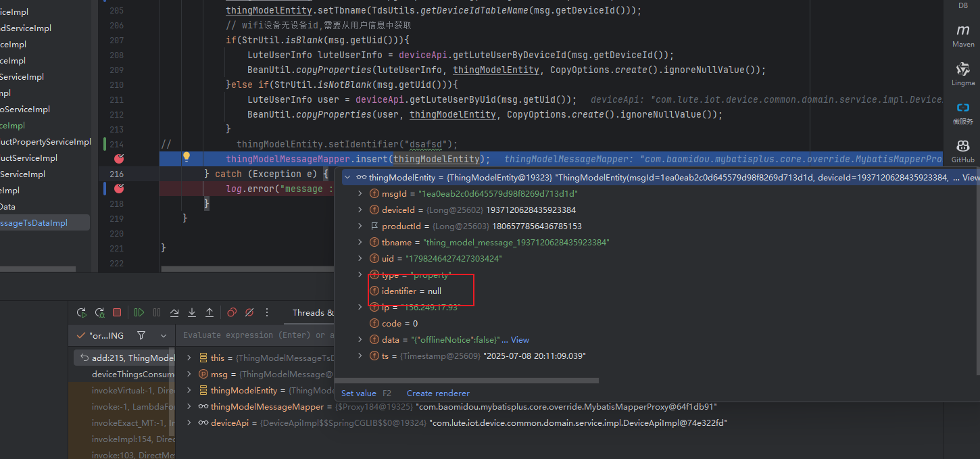Screen dimensions: 980x459
Task: Switch to the Threads & Variables tab
Action: pyautogui.click(x=313, y=312)
